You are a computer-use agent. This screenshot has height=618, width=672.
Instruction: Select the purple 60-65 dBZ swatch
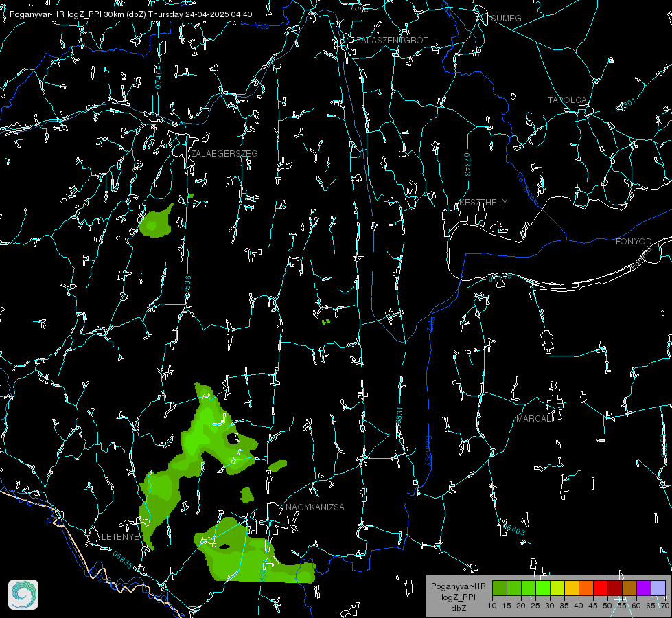pyautogui.click(x=644, y=588)
